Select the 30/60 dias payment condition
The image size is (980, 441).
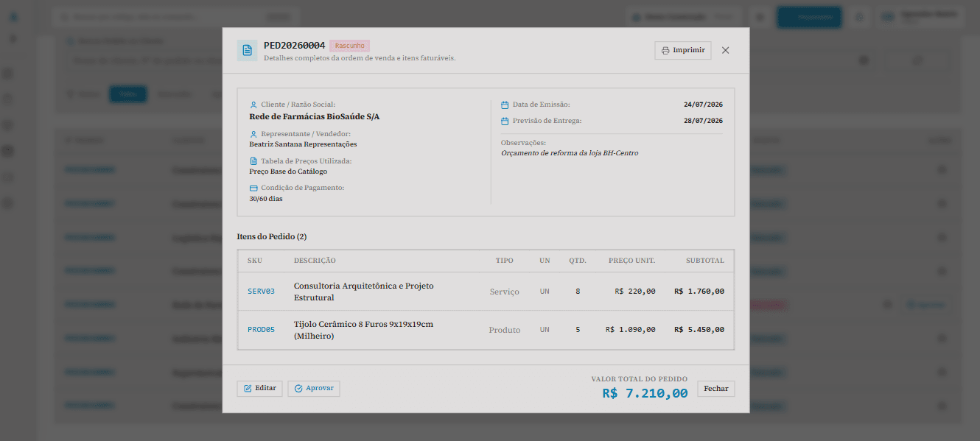266,199
